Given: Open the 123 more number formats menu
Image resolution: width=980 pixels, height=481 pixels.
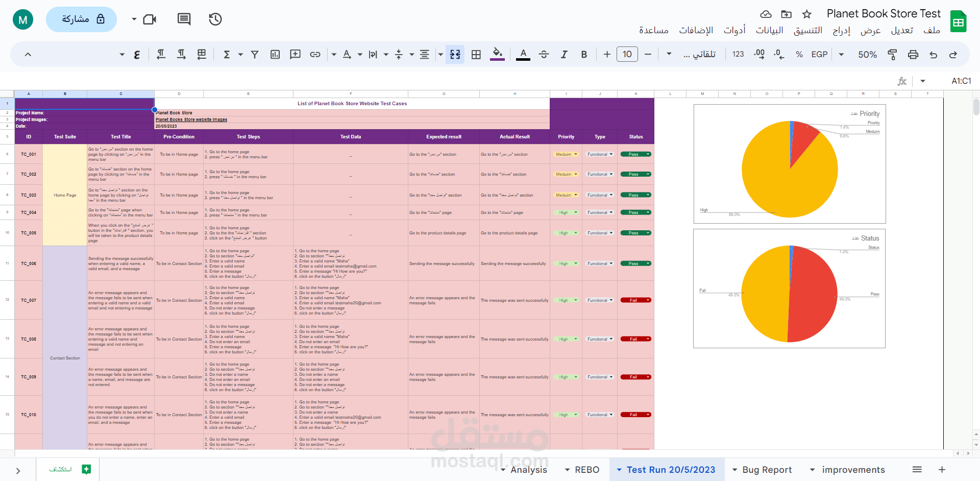Looking at the screenshot, I should (x=738, y=55).
